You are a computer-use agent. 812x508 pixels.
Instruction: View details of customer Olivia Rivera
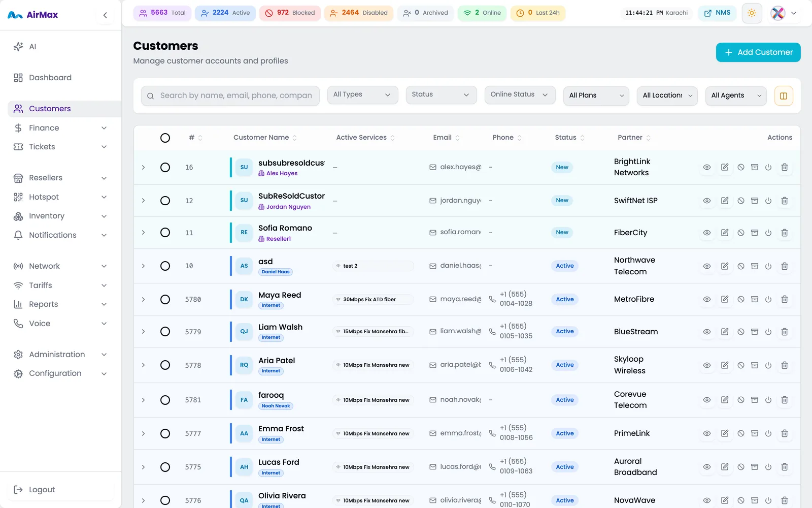(x=707, y=500)
